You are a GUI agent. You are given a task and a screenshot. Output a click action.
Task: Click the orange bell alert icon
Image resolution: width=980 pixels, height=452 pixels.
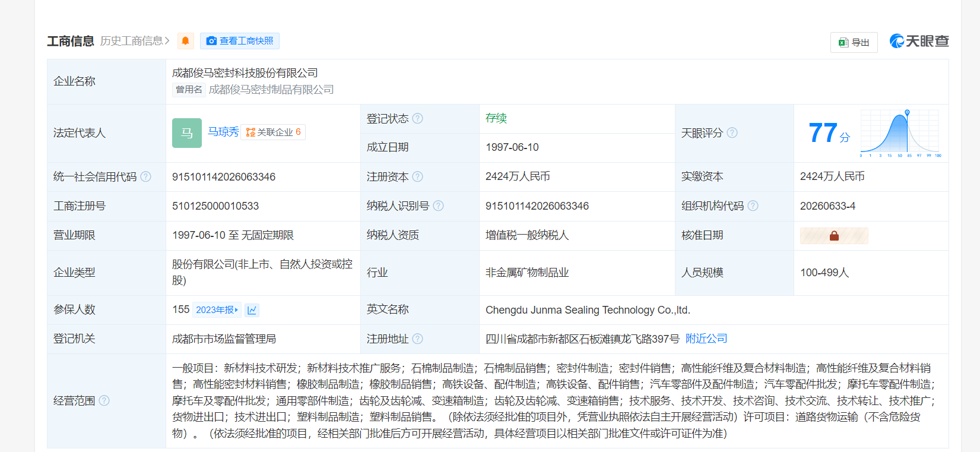coord(185,41)
